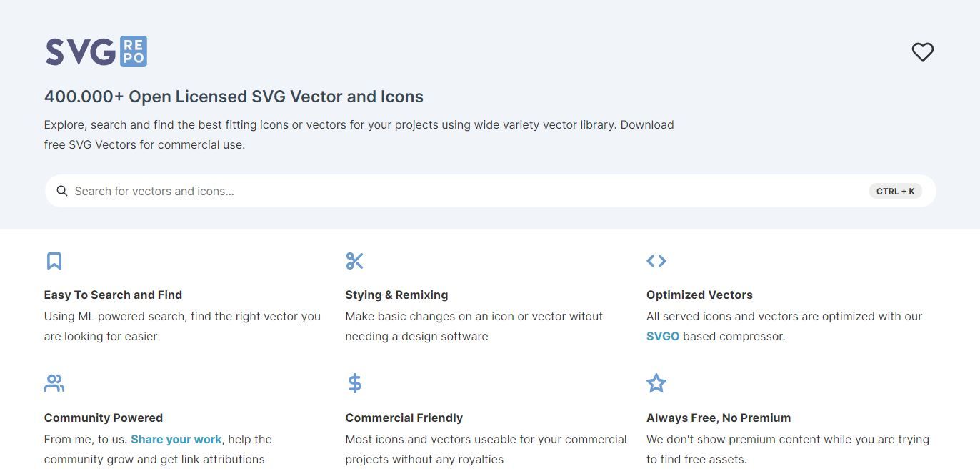Click the Easy To Search and Find title
The image size is (980, 474).
click(113, 295)
